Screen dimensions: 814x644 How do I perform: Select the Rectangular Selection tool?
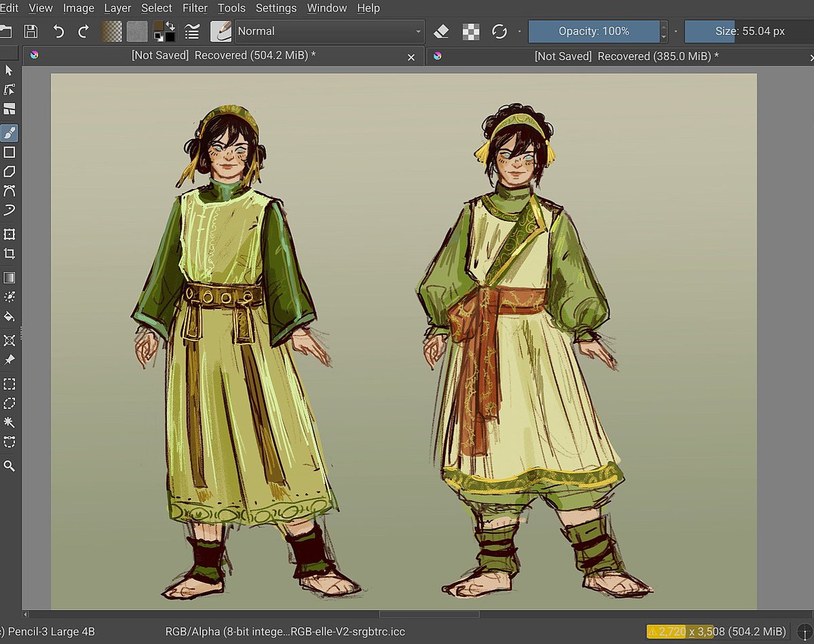coord(9,384)
